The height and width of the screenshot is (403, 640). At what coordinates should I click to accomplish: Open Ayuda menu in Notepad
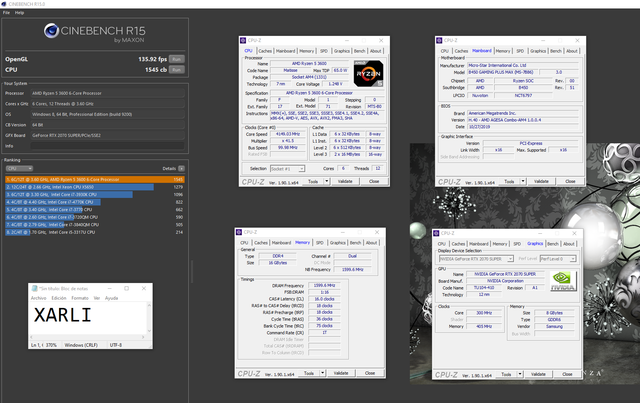coord(111,298)
